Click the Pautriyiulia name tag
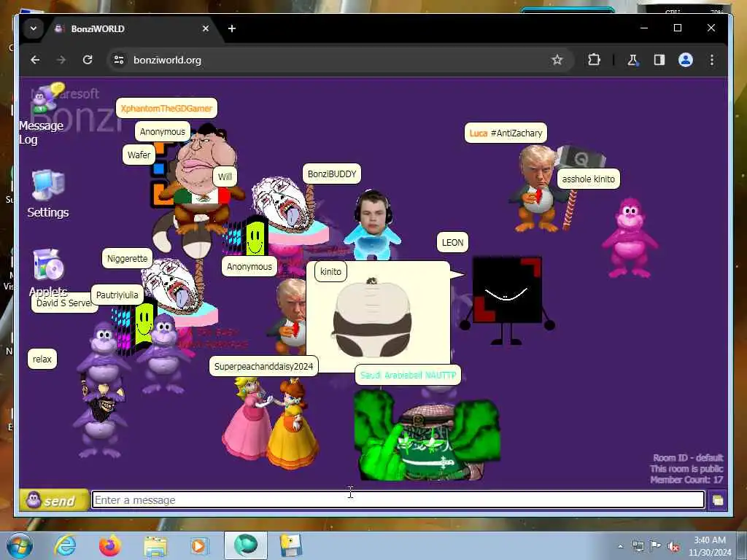Image resolution: width=747 pixels, height=560 pixels. tap(117, 295)
